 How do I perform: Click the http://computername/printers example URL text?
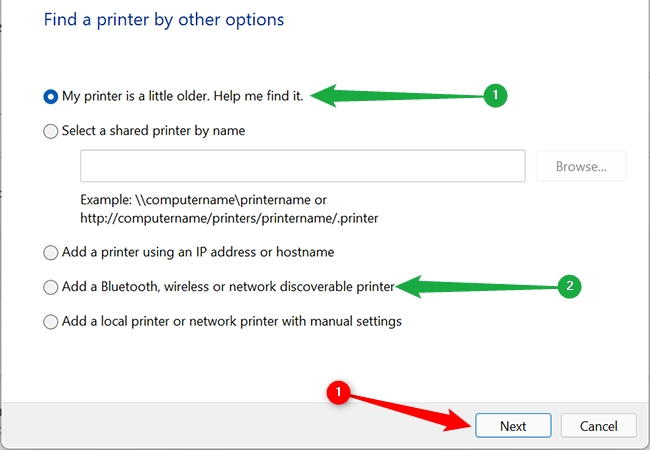point(230,217)
